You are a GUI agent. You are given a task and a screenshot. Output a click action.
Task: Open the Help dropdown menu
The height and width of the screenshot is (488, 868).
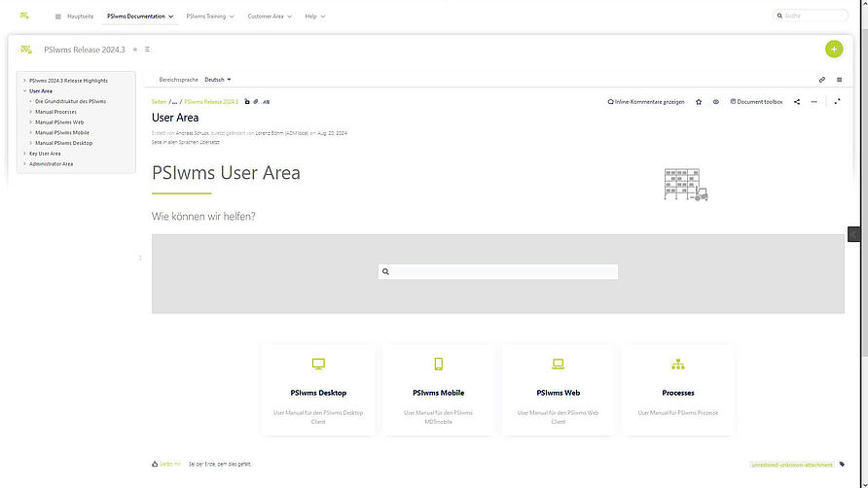315,17
